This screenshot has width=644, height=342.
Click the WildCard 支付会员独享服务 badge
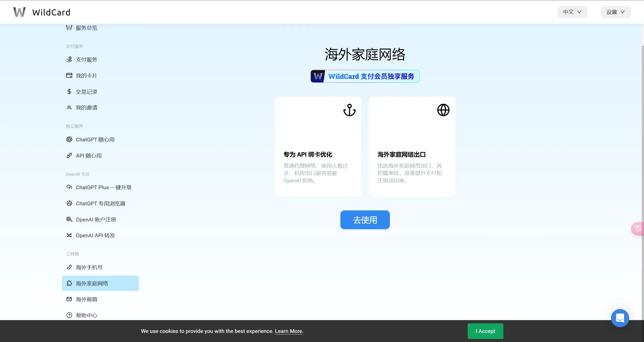365,76
